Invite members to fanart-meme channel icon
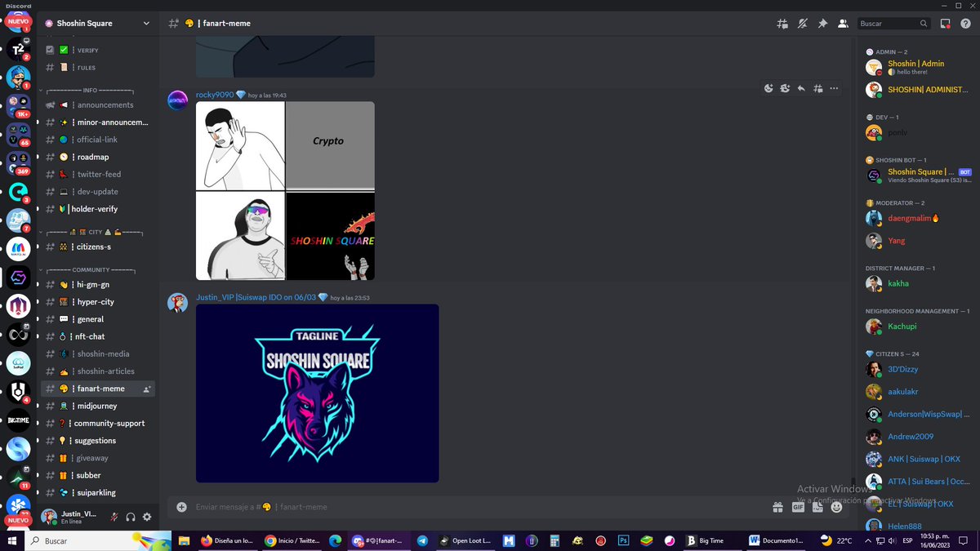 click(x=147, y=389)
